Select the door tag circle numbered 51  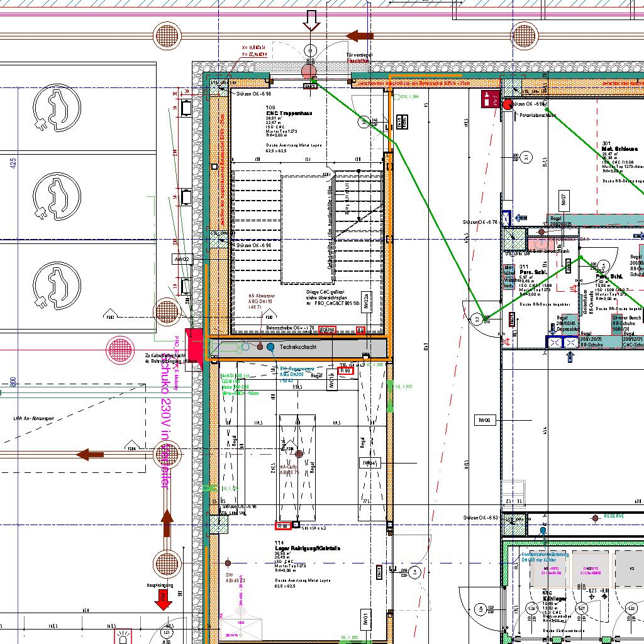(526, 157)
